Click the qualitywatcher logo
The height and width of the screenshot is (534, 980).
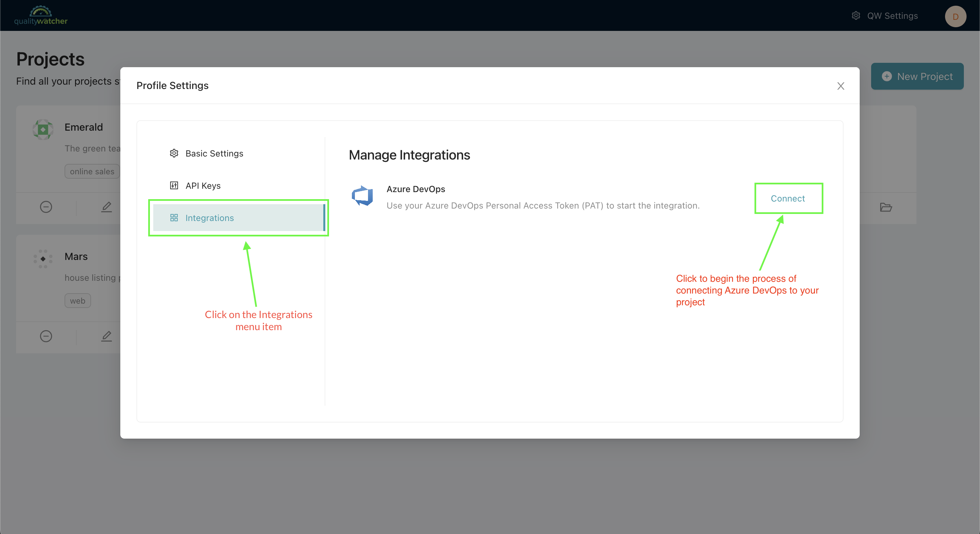tap(41, 15)
